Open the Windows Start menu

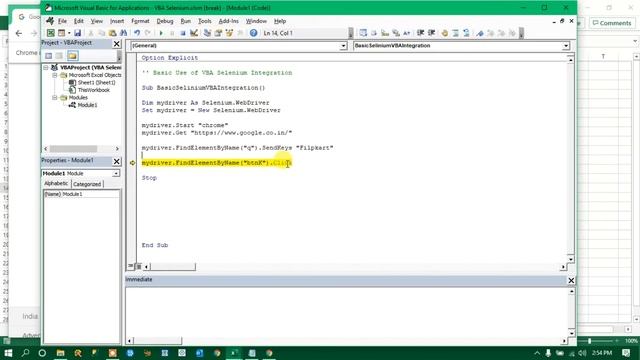8,353
